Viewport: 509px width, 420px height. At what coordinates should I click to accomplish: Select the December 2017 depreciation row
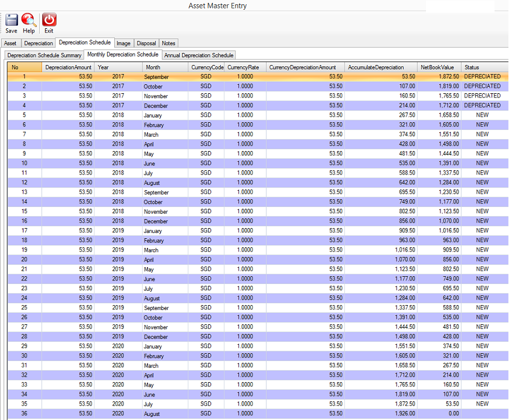point(241,106)
